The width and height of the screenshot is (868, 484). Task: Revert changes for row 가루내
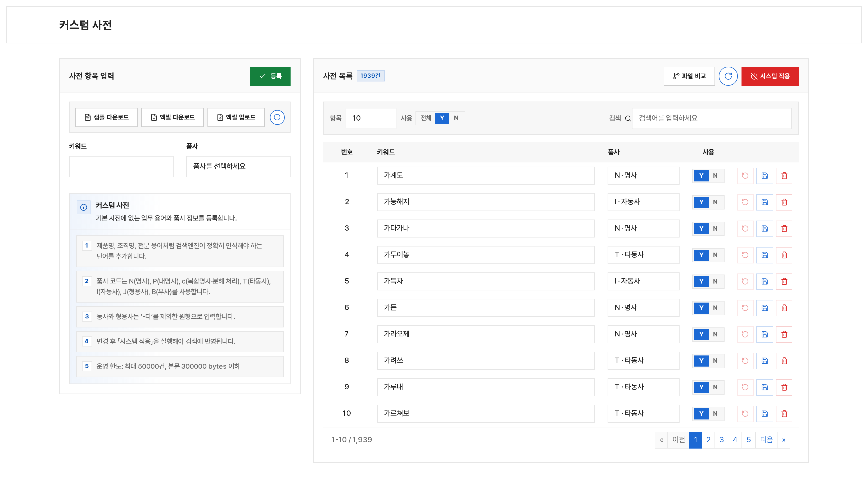[x=745, y=387]
